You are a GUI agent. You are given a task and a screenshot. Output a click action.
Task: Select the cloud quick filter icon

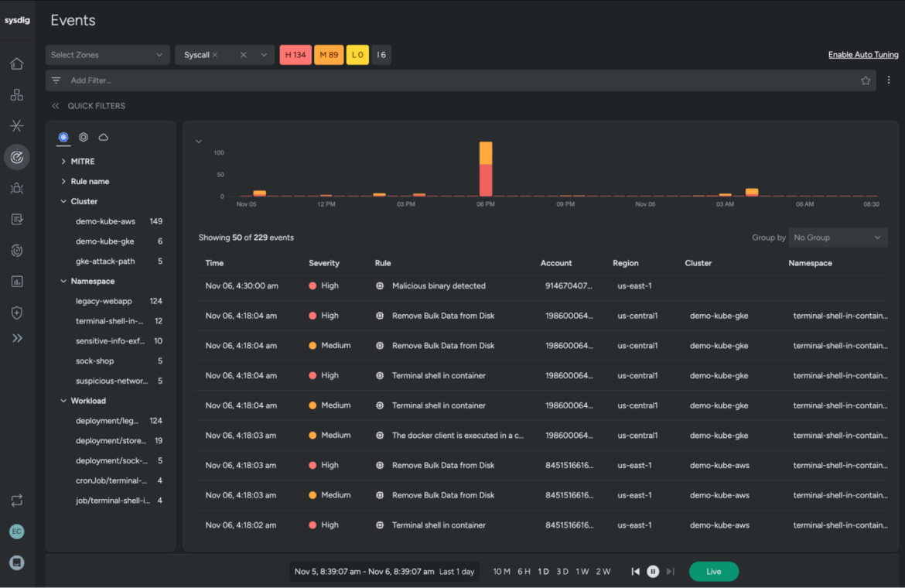coord(104,137)
